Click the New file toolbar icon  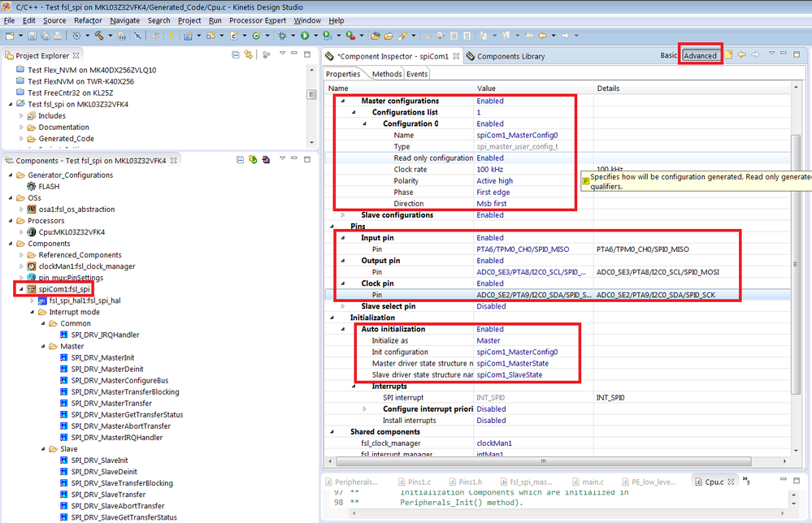coord(10,36)
